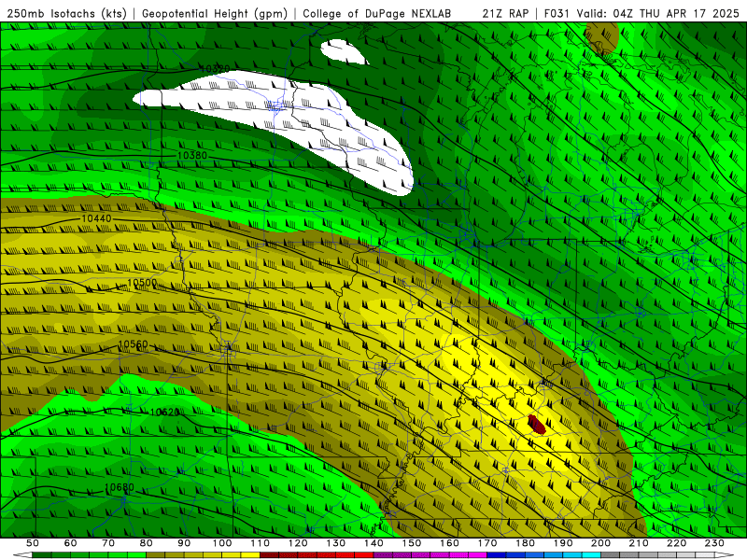This screenshot has width=747, height=560.
Task: Click the 10320 height contour label
Action: click(x=215, y=69)
